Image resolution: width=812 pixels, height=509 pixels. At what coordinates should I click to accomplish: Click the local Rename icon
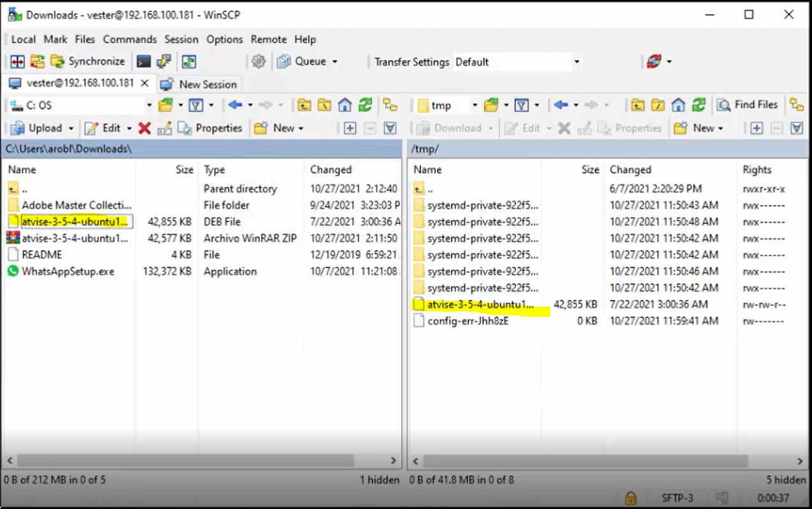164,128
